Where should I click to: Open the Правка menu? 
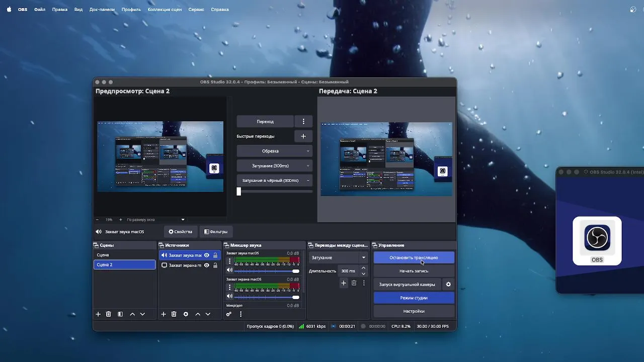coord(60,10)
